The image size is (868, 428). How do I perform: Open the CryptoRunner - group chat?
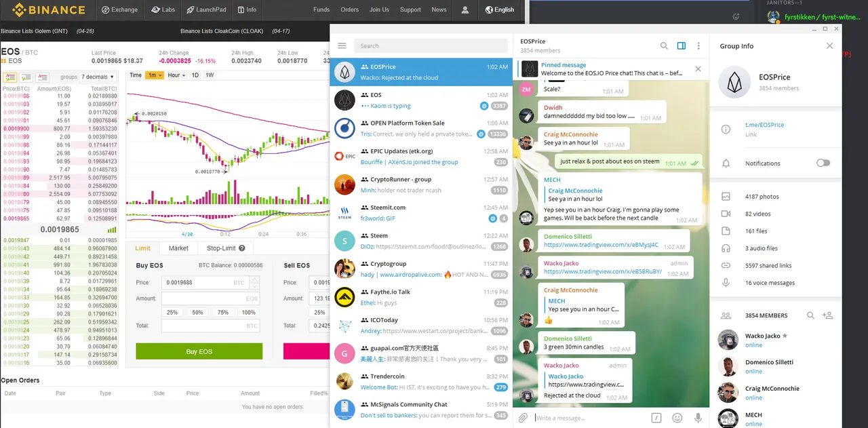tap(421, 184)
